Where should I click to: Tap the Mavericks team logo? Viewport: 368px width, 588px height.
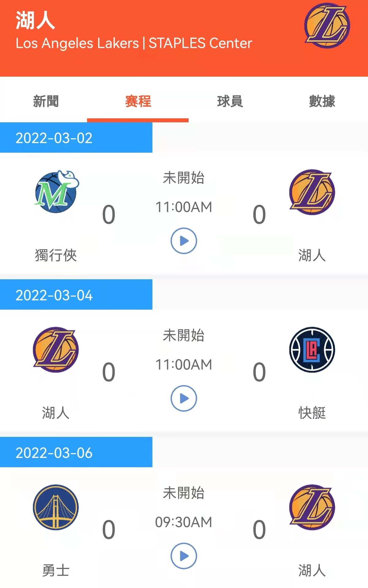click(57, 192)
